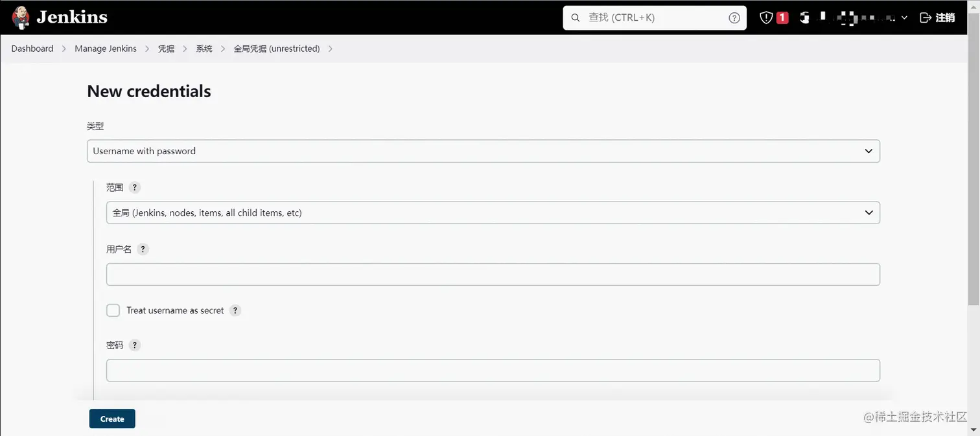Open Manage Jenkins breadcrumb
980x436 pixels.
pyautogui.click(x=106, y=49)
